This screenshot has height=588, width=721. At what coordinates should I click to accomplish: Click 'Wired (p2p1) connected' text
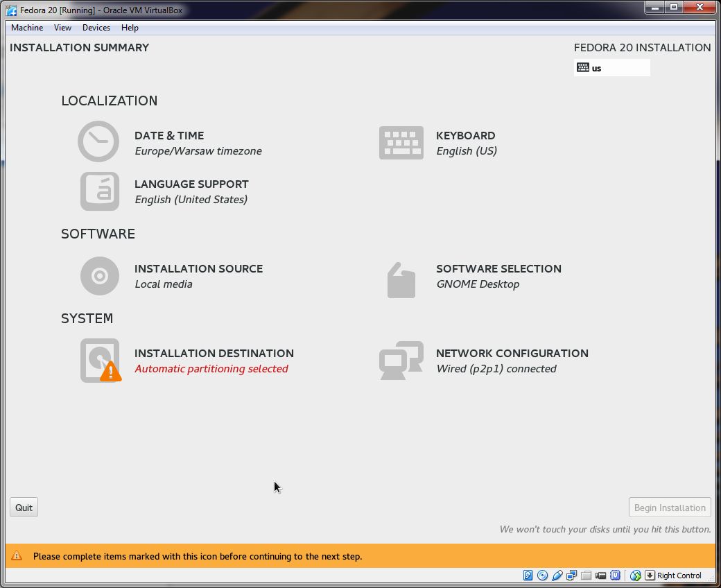click(x=496, y=369)
